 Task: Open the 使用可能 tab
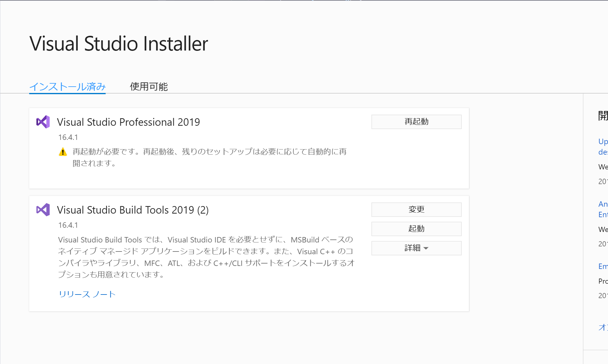149,87
